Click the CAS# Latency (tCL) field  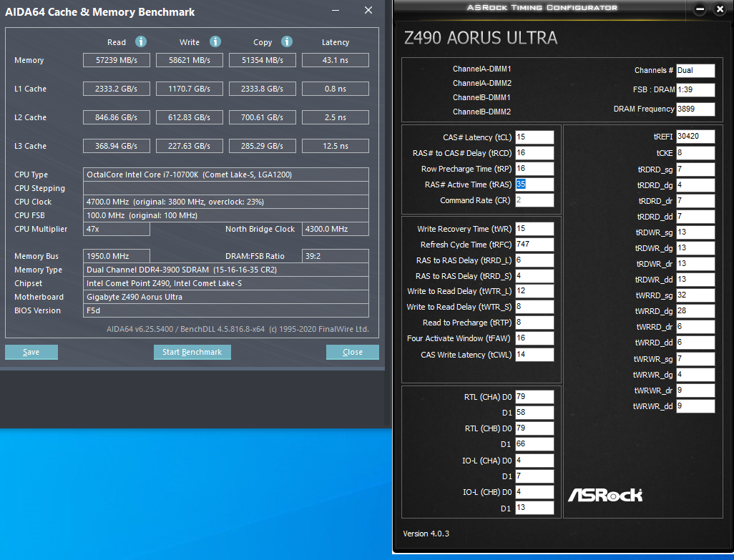534,137
